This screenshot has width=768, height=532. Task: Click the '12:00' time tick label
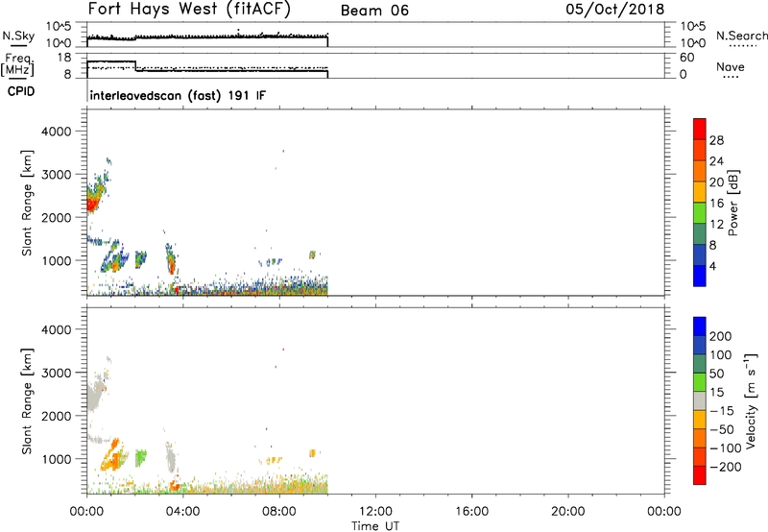pos(375,512)
